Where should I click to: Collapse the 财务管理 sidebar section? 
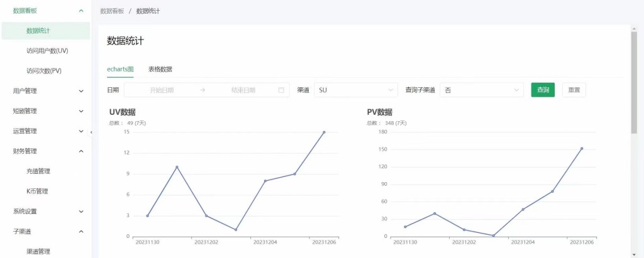click(45, 151)
